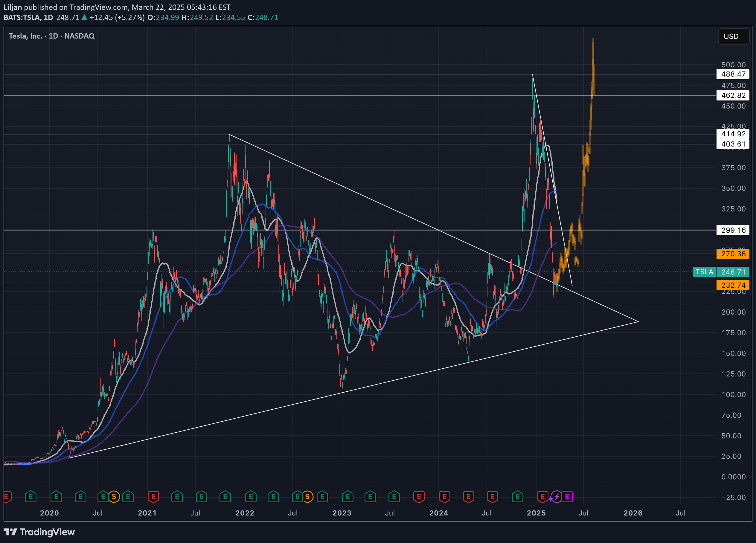
Task: Click the Liljan author name
Action: (13, 7)
